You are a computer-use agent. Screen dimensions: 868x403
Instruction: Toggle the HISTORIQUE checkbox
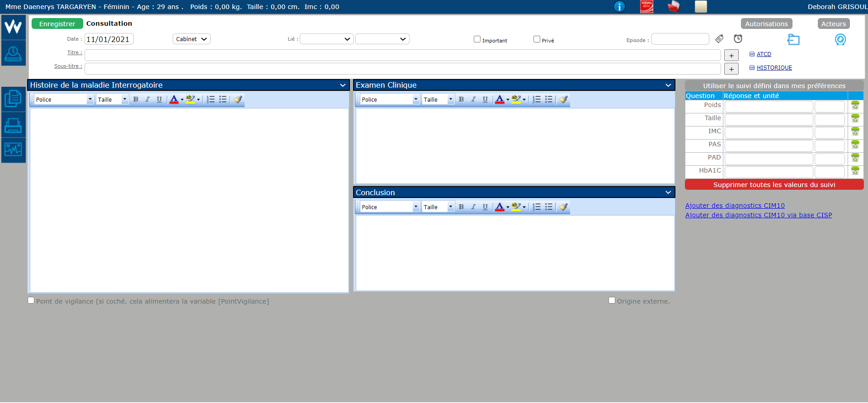752,68
